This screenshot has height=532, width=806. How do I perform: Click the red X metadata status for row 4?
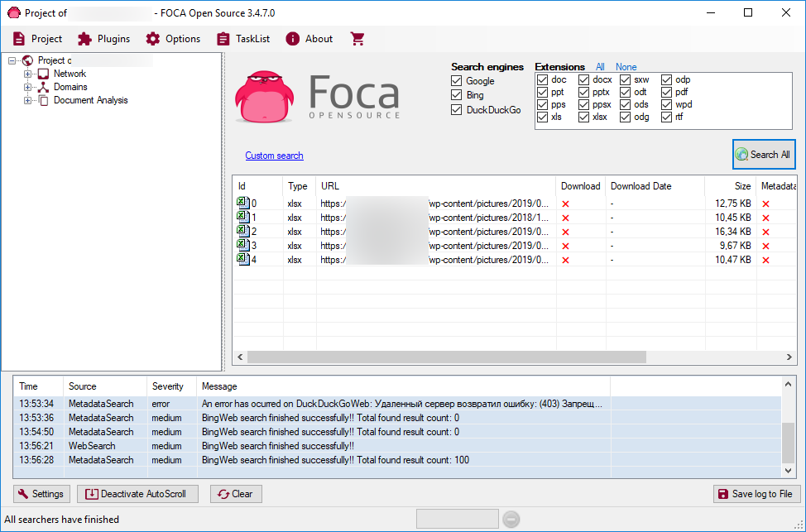pos(765,261)
